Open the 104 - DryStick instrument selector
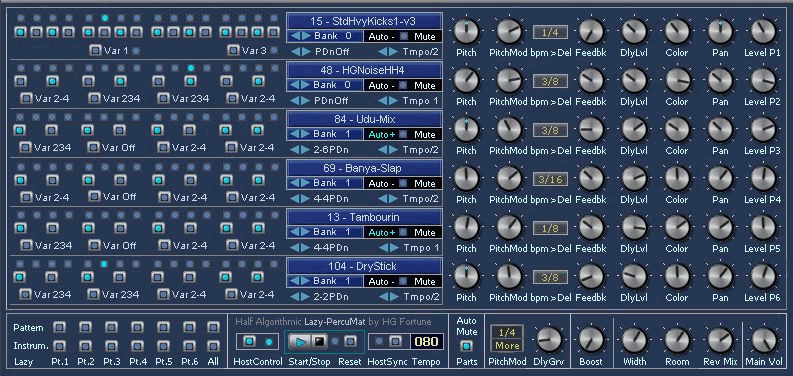 click(364, 266)
